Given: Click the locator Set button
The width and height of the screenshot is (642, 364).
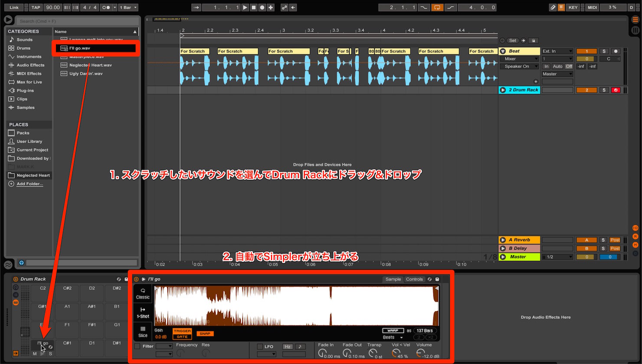Looking at the screenshot, I should [x=513, y=40].
